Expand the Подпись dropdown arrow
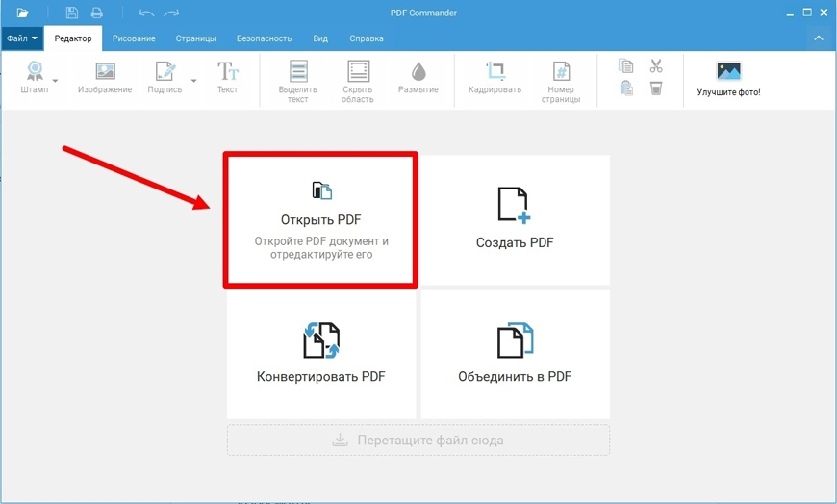The width and height of the screenshot is (837, 504). pos(193,81)
